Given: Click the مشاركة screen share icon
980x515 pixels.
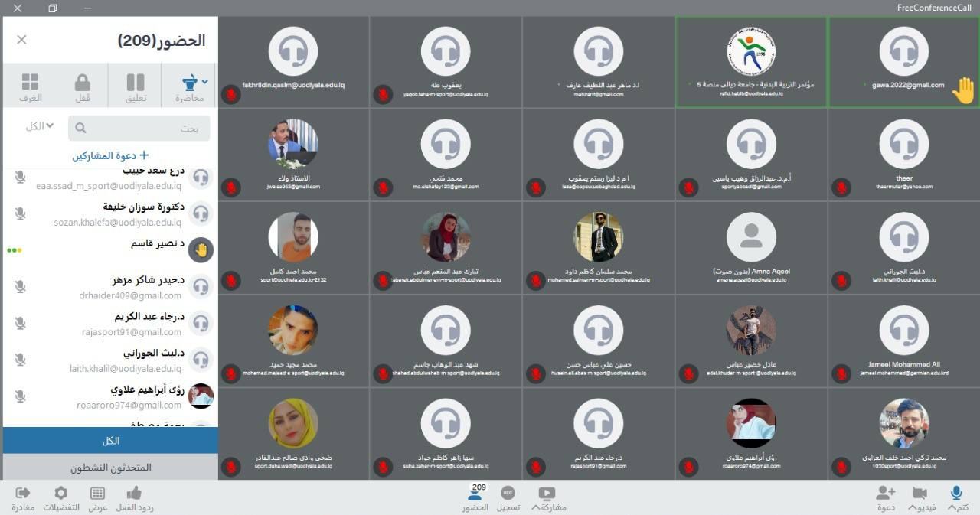Looking at the screenshot, I should tap(547, 494).
